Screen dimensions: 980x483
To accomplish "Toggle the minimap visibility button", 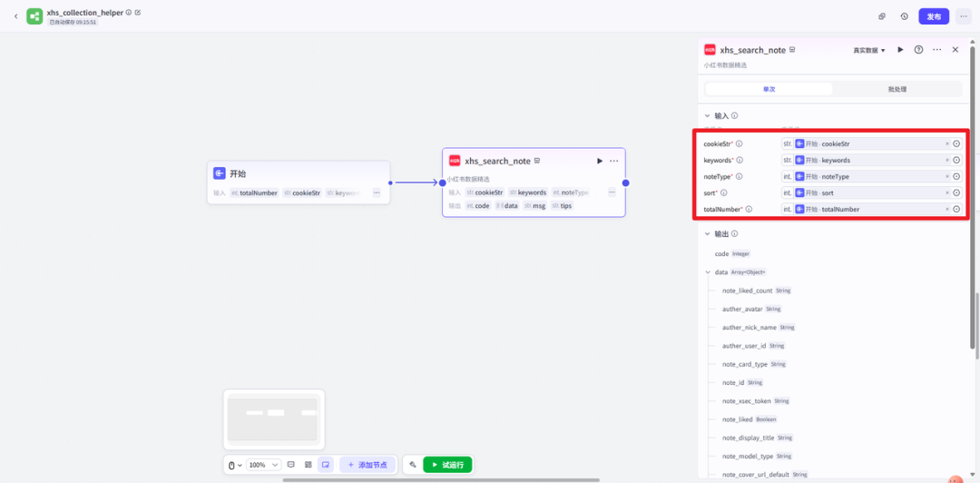I will (x=326, y=465).
